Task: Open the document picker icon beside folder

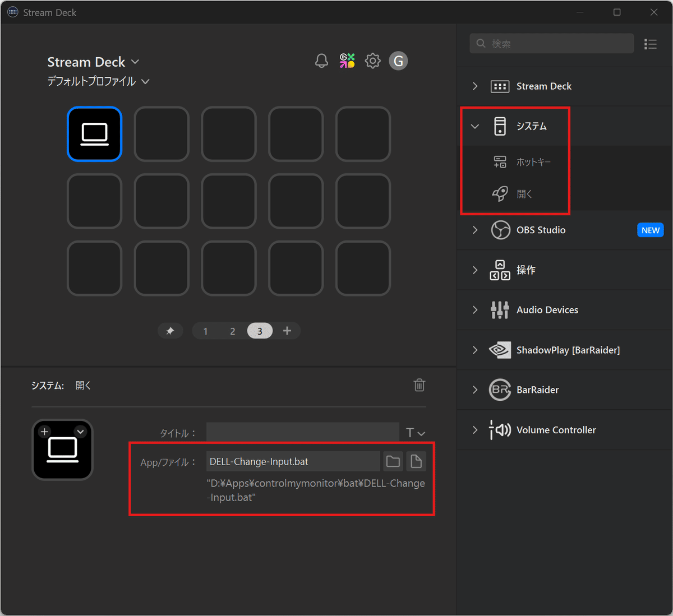Action: point(416,461)
